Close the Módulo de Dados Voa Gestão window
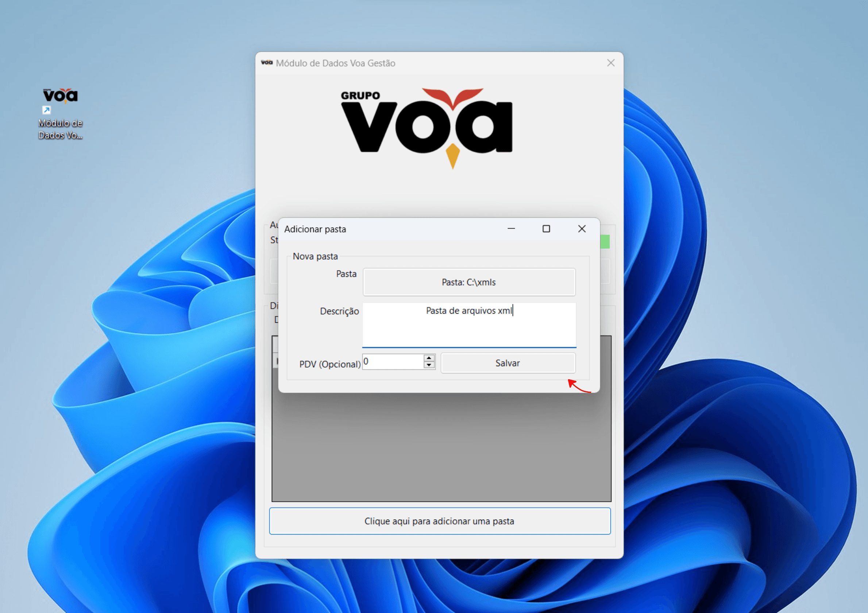This screenshot has width=868, height=613. tap(610, 63)
